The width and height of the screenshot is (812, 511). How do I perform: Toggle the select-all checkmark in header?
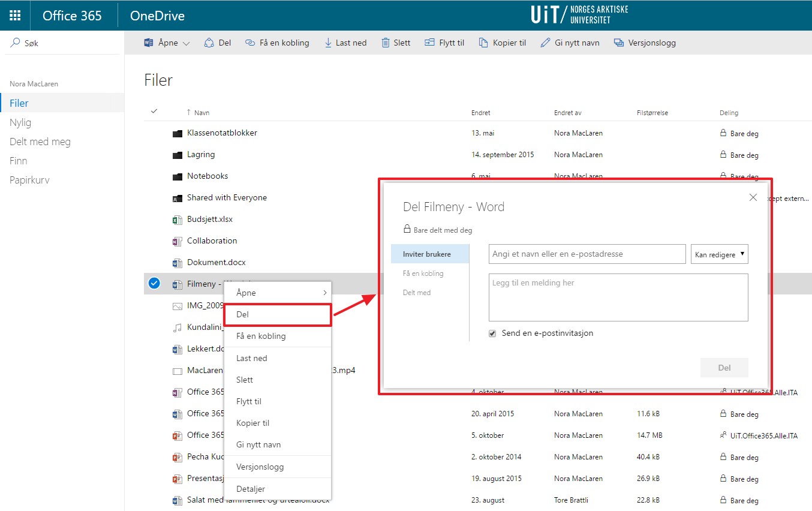tap(154, 112)
